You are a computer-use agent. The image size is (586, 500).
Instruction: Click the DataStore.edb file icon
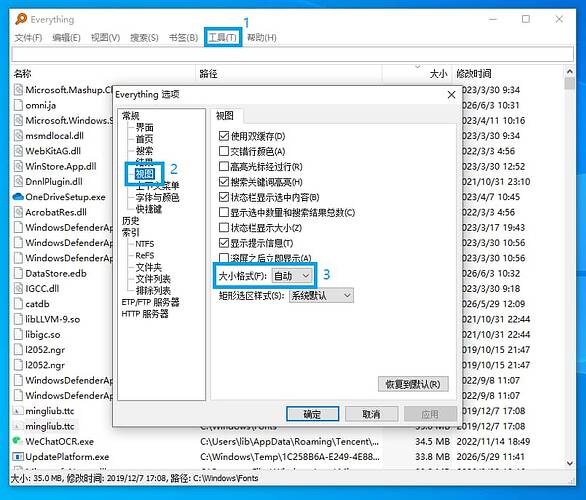pyautogui.click(x=18, y=273)
